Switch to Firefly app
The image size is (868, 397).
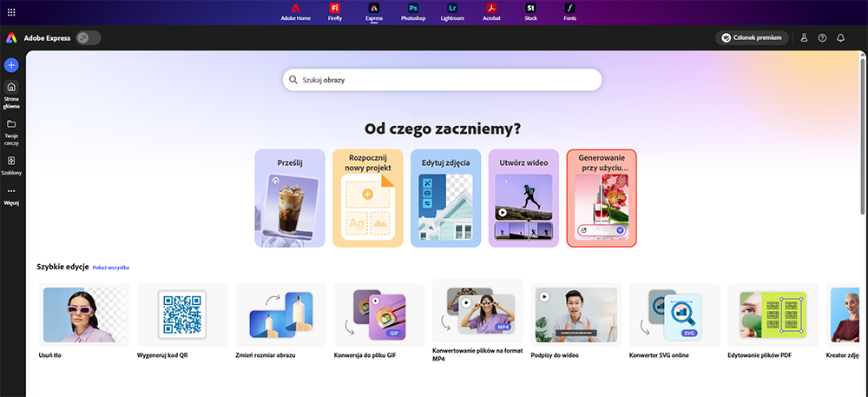[x=335, y=12]
